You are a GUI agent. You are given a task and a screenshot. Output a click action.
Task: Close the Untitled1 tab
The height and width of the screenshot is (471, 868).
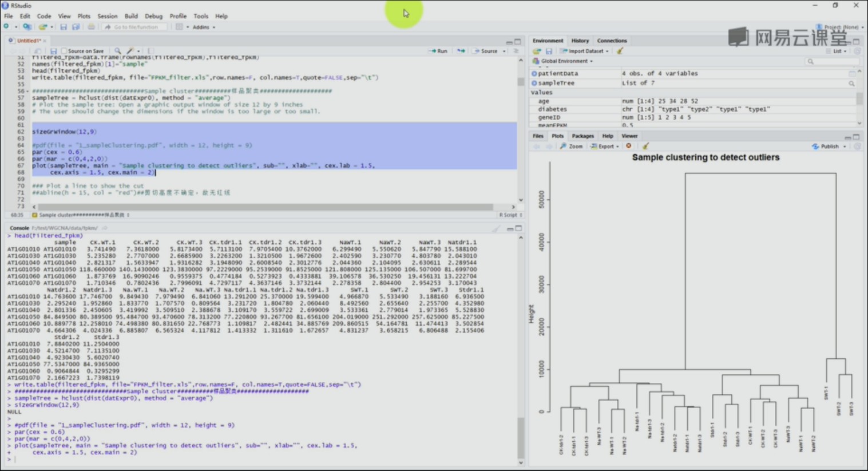pos(45,41)
